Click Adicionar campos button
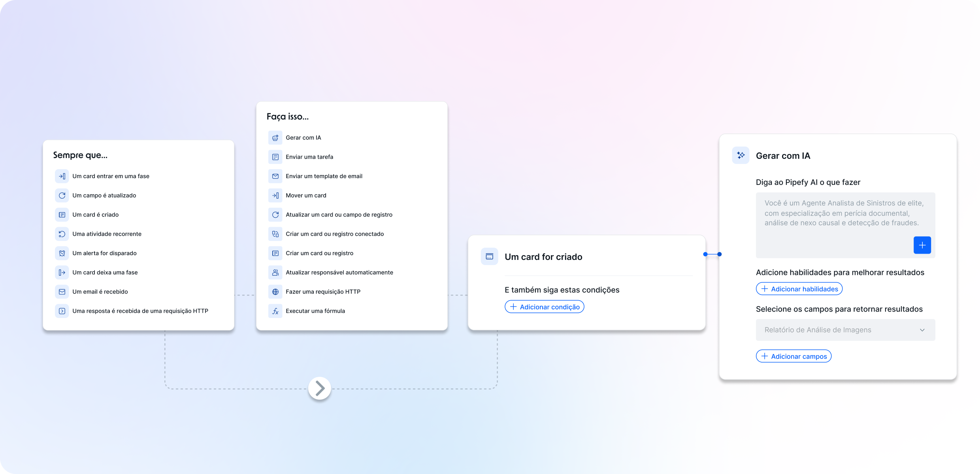The height and width of the screenshot is (474, 980). [x=793, y=356]
